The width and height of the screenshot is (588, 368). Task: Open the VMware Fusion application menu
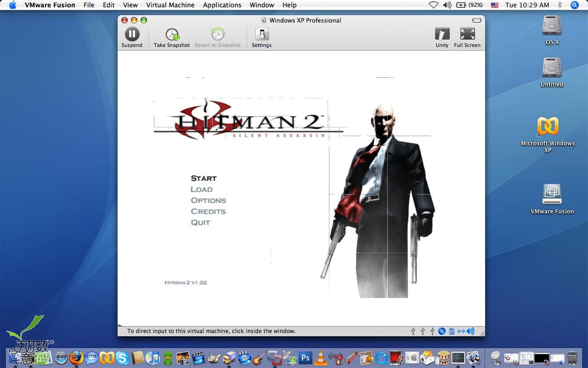coord(50,5)
